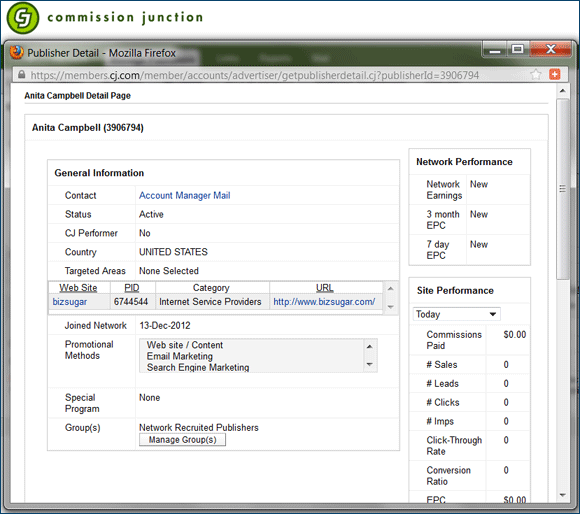Click the page scrollbar down arrow
580x514 pixels.
click(563, 495)
